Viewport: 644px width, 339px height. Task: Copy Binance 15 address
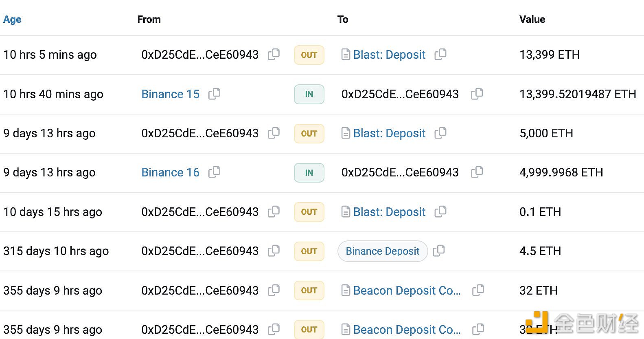214,94
